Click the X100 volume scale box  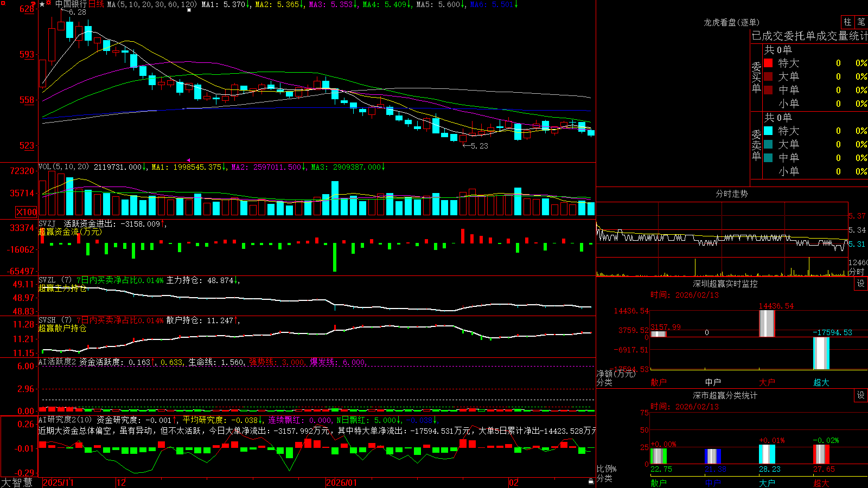coord(27,212)
